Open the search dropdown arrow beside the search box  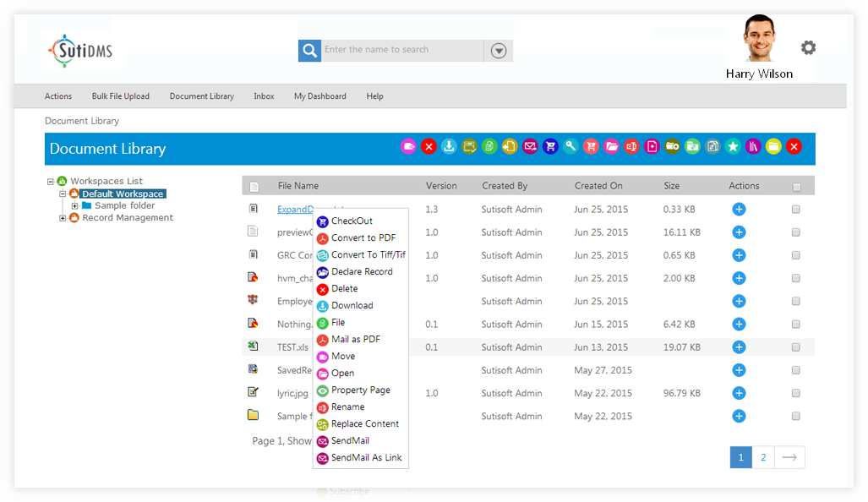pos(498,50)
